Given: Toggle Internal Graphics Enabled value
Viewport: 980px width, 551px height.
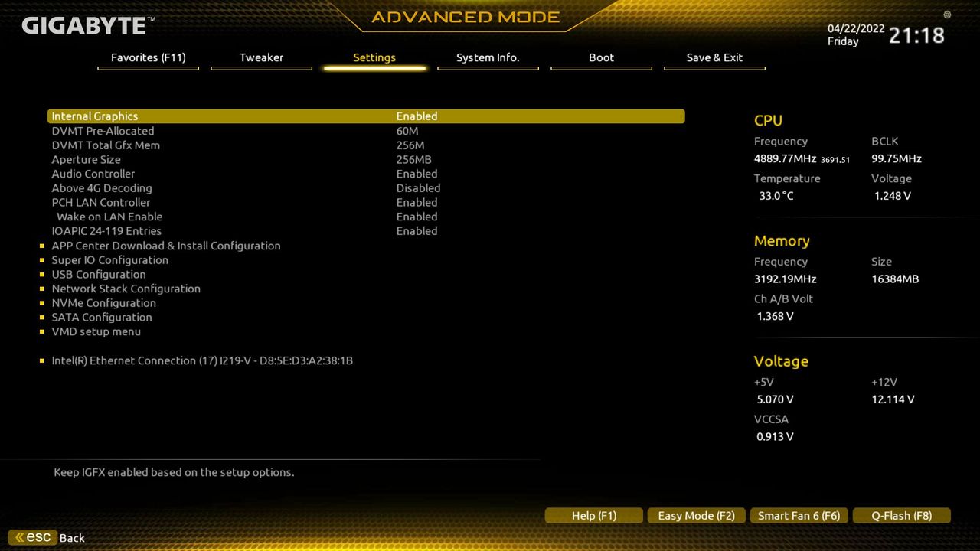Looking at the screenshot, I should 416,116.
